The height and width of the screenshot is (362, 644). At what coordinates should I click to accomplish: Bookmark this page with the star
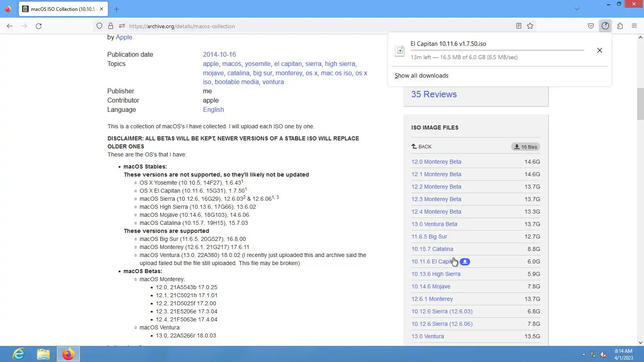[x=530, y=26]
